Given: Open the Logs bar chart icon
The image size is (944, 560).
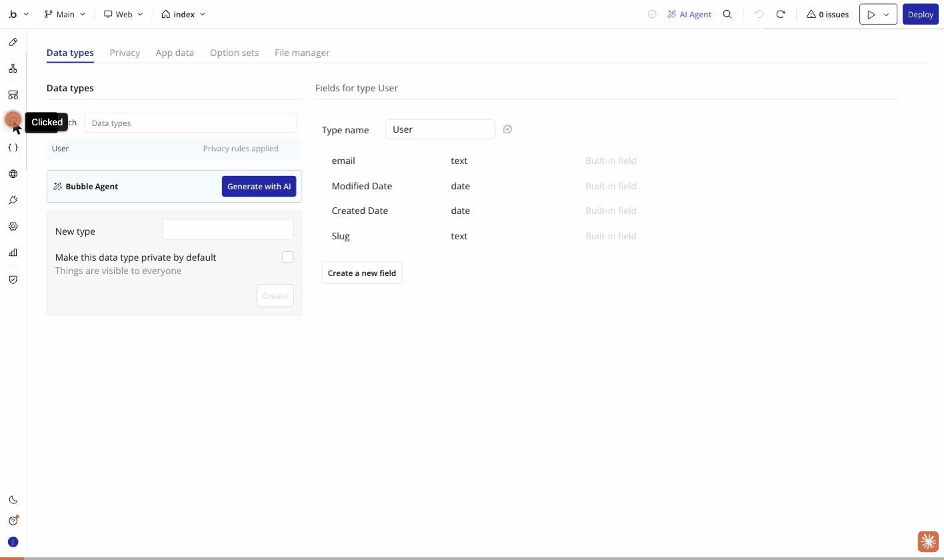Looking at the screenshot, I should coord(13,253).
